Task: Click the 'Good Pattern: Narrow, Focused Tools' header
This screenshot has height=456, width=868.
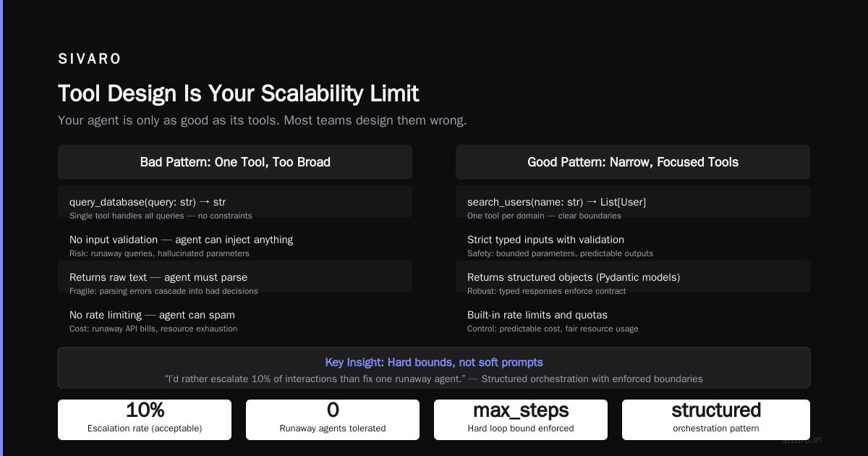Action: pos(633,162)
